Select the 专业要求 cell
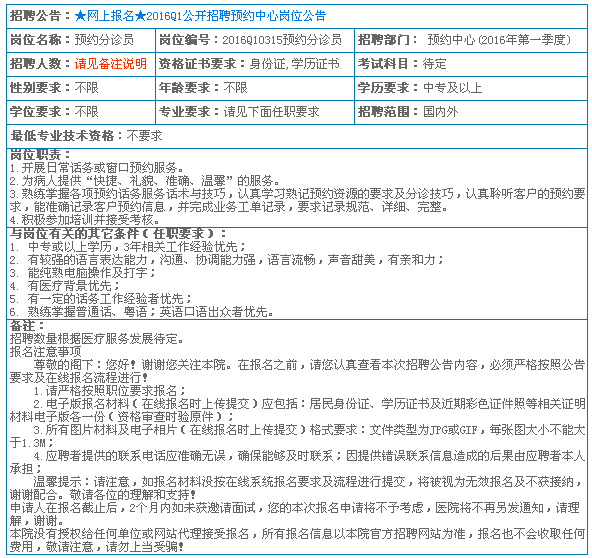The width and height of the screenshot is (592, 558). pos(255,112)
